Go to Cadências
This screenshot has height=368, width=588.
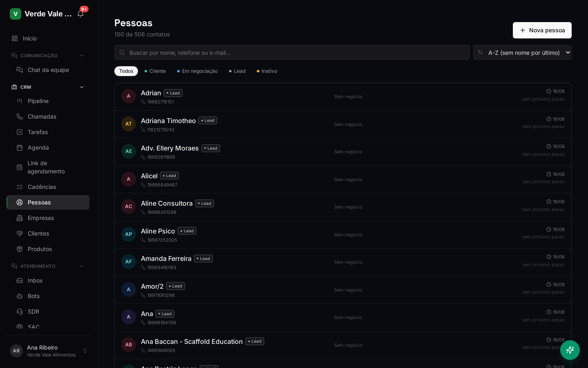(48, 187)
